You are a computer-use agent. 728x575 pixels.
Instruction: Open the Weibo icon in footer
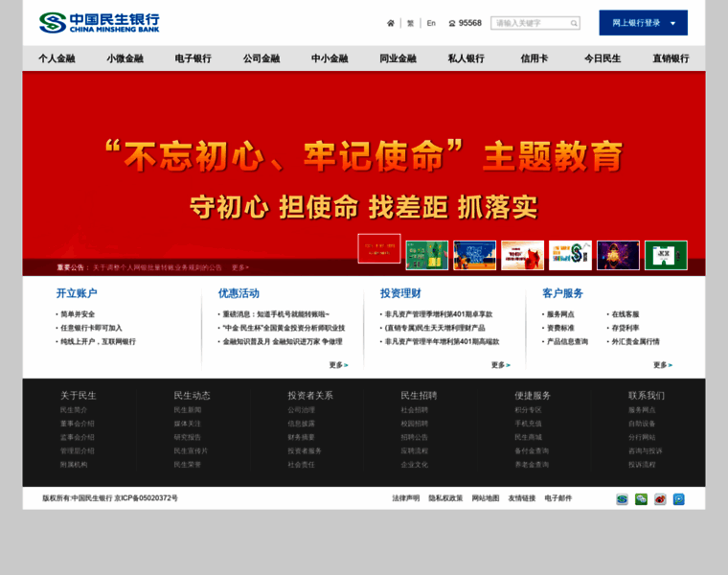(660, 499)
